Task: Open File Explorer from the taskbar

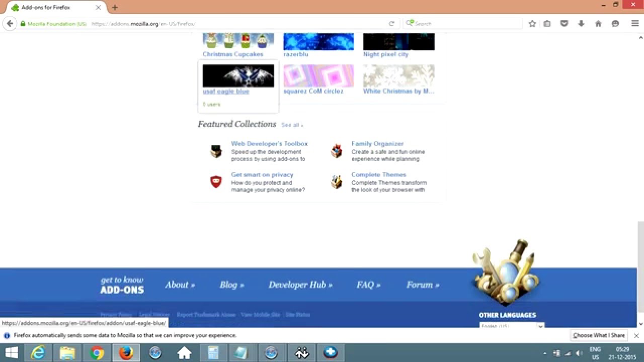Action: [x=67, y=353]
